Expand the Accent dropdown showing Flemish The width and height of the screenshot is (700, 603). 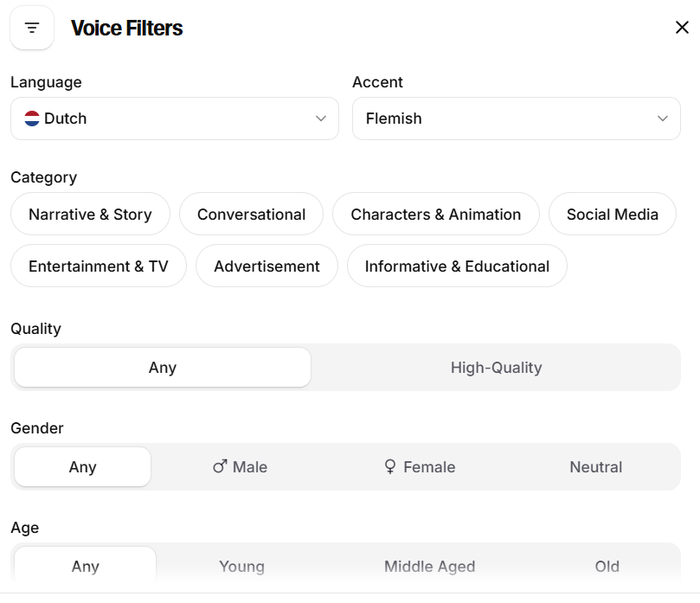516,119
